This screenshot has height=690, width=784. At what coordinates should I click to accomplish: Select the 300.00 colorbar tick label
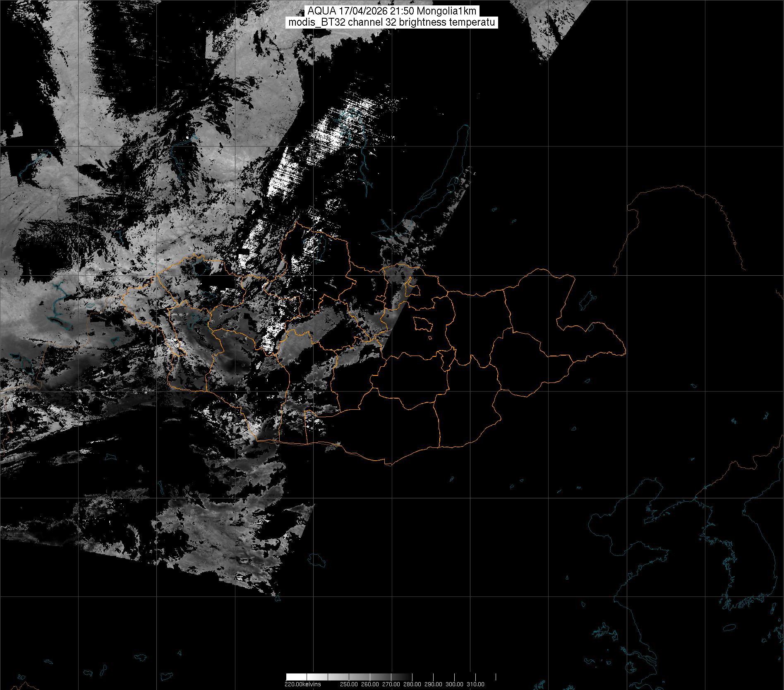coord(455,684)
